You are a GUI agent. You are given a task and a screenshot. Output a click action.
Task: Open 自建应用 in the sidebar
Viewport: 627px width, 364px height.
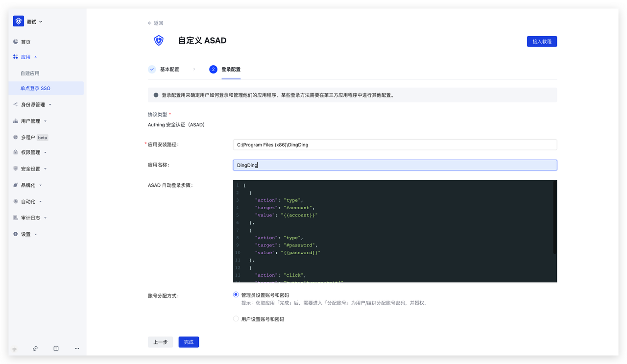click(30, 73)
